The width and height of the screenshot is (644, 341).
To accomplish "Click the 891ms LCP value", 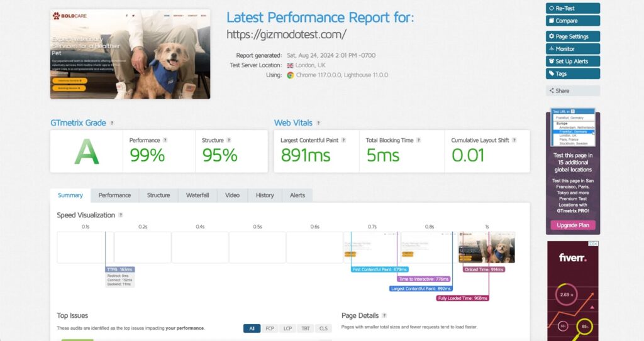I will [x=306, y=156].
